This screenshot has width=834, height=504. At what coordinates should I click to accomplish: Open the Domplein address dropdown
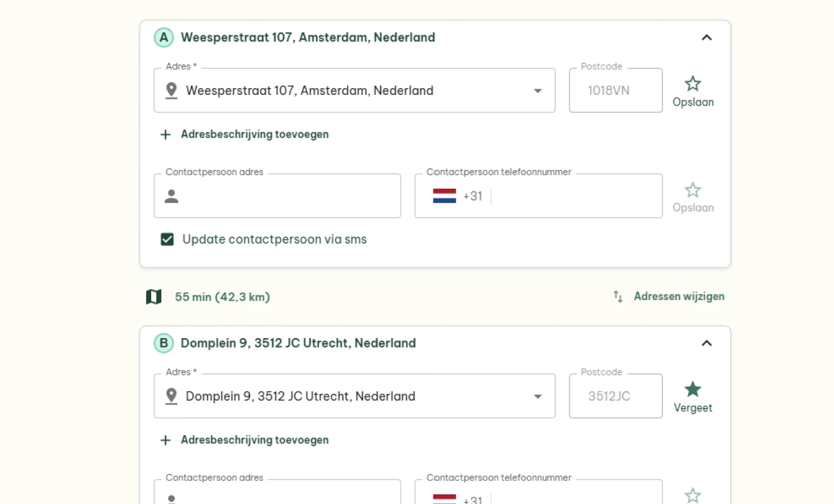(537, 396)
